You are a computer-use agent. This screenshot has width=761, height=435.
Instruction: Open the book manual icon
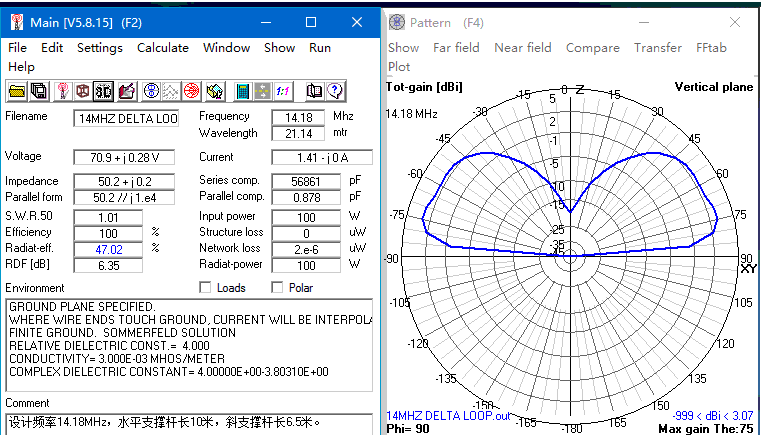(x=314, y=91)
